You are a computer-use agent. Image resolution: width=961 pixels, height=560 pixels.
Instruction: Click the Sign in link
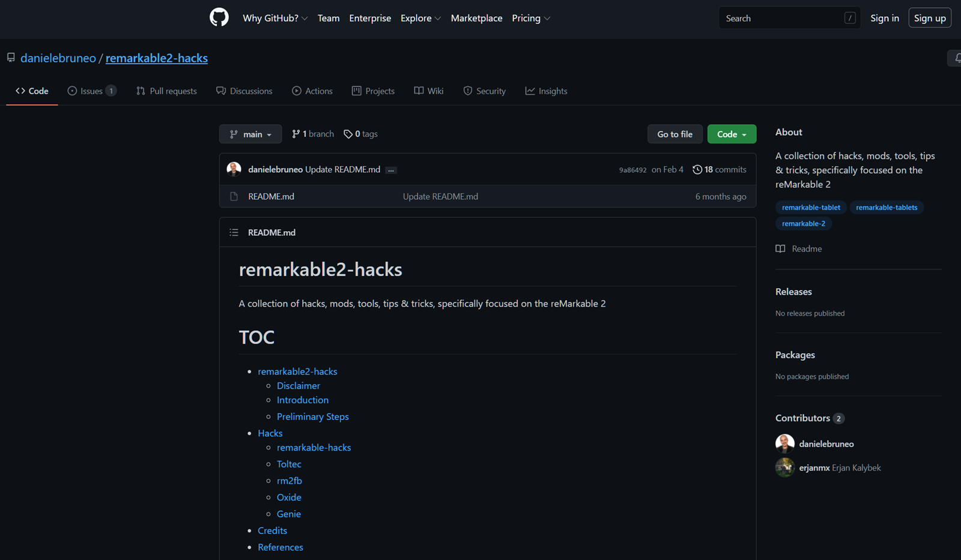click(x=885, y=18)
